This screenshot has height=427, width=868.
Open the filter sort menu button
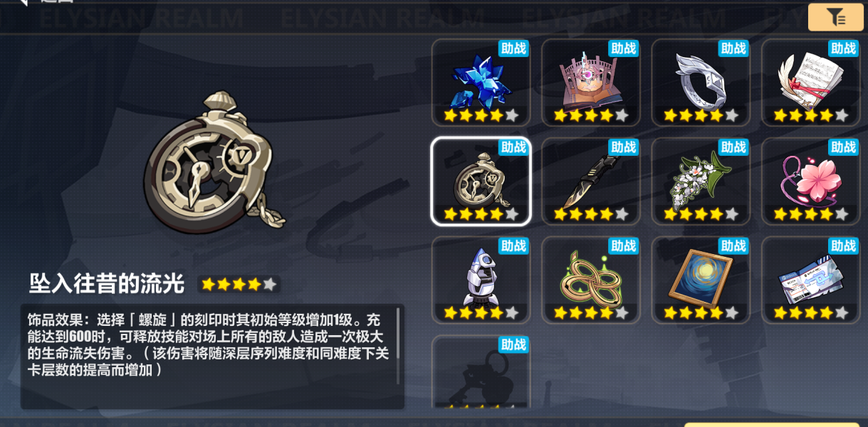pos(835,18)
